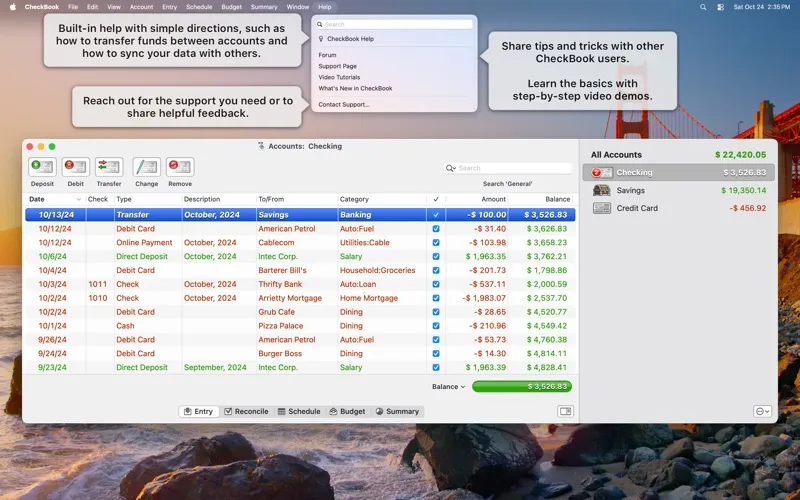
Task: Open the Apple menu
Action: (x=13, y=7)
